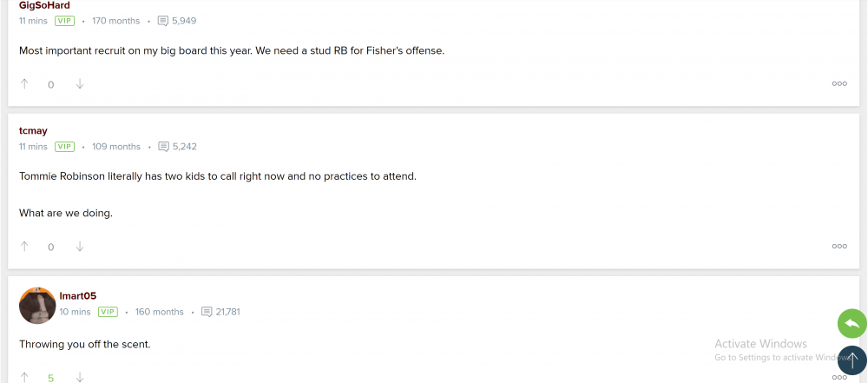
Task: Upvote tcmay's post
Action: [24, 247]
